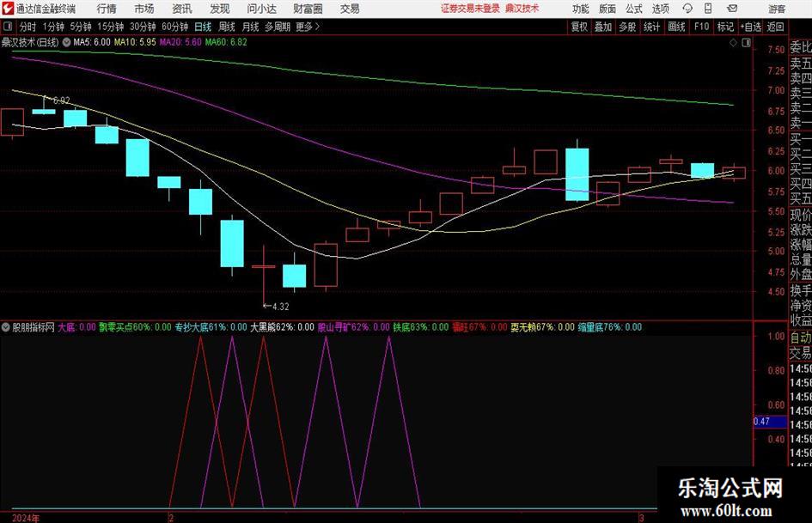
Task: Switch to 5分钟 period
Action: click(80, 27)
